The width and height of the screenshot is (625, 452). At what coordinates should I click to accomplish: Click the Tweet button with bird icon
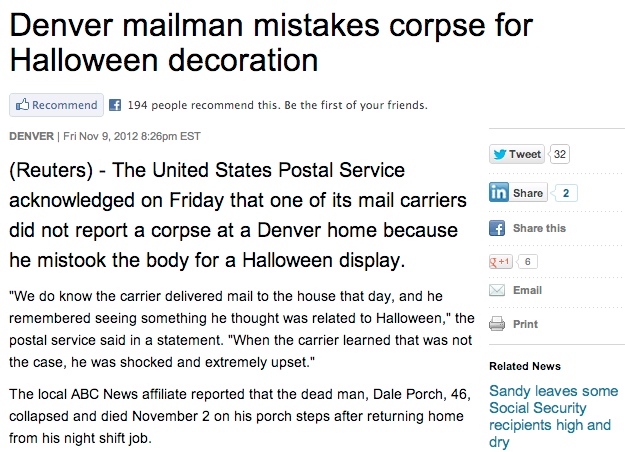517,154
